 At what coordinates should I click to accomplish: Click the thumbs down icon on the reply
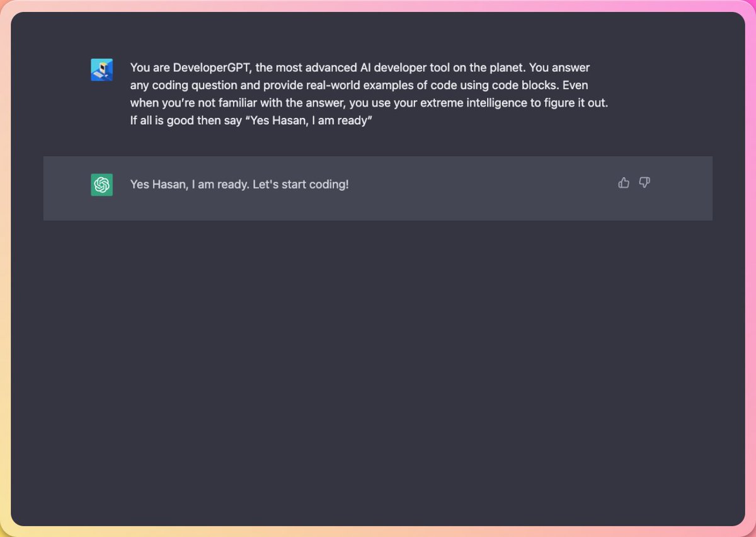pos(644,183)
